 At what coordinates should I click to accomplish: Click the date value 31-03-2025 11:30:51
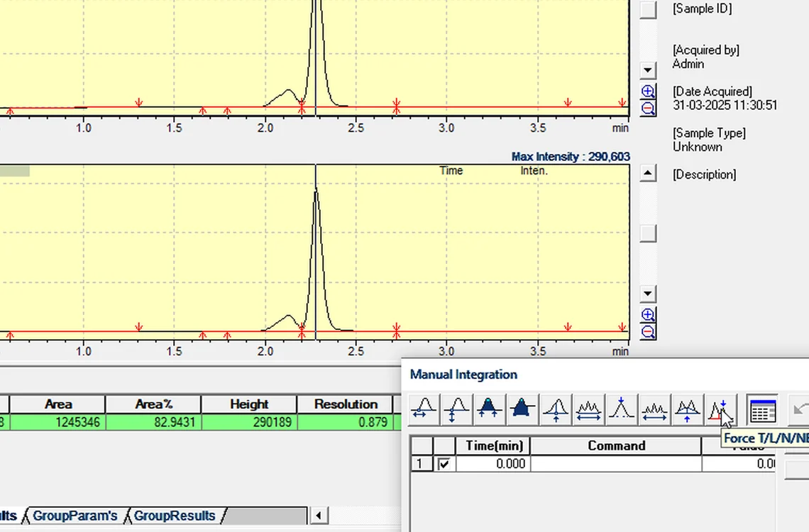click(x=725, y=105)
